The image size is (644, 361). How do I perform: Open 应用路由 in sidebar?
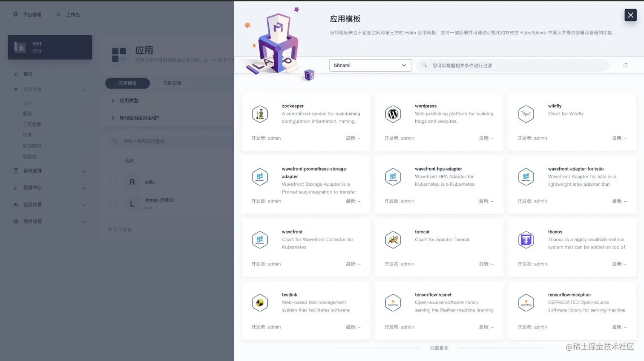click(x=32, y=146)
